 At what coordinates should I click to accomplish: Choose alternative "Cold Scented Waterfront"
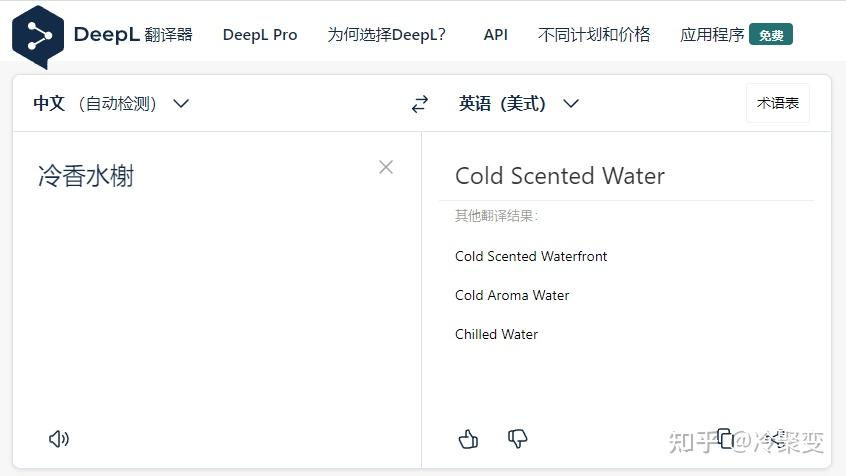click(531, 256)
